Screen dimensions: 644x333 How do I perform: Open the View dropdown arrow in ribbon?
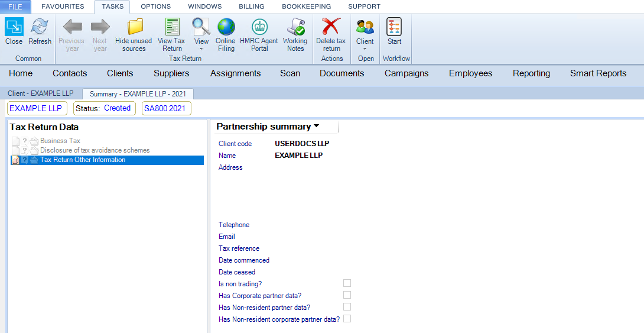click(x=201, y=49)
